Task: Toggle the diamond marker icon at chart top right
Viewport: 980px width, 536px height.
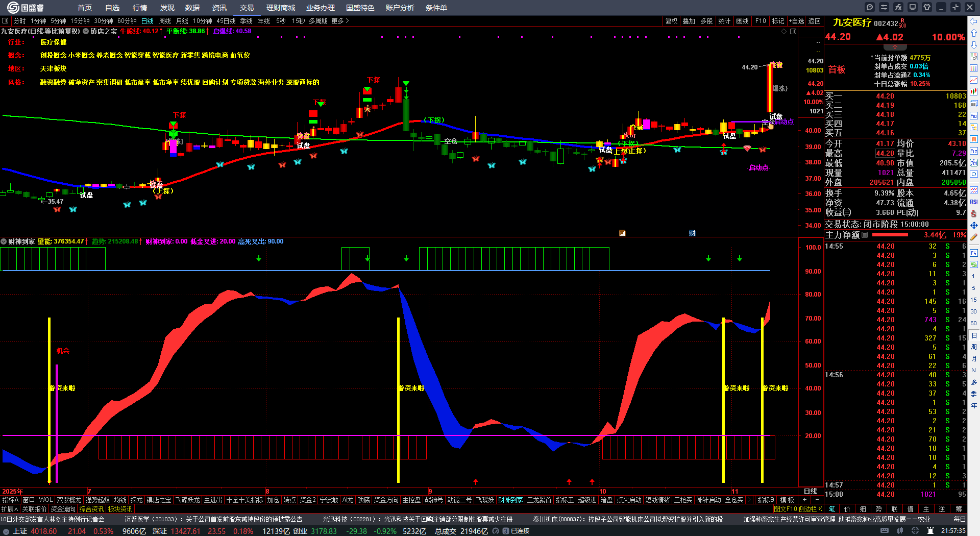Action: click(x=784, y=31)
